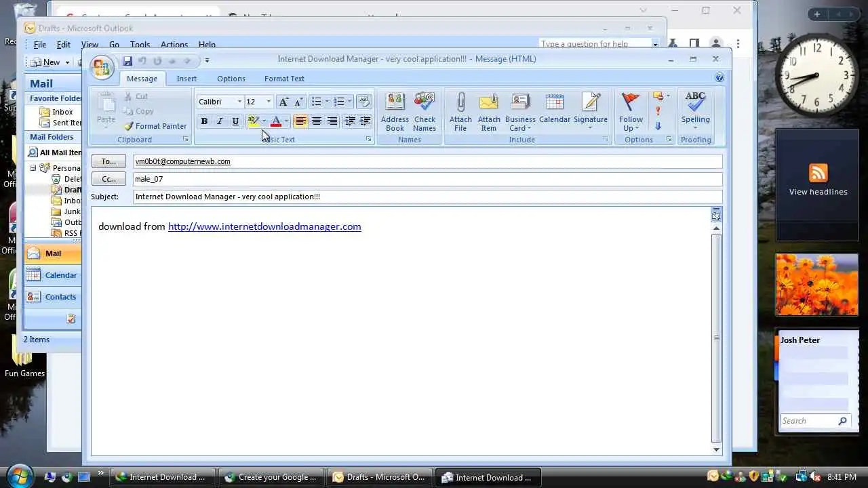Viewport: 868px width, 488px height.
Task: Click the small icon above vertical scrollbar
Action: coord(716,216)
